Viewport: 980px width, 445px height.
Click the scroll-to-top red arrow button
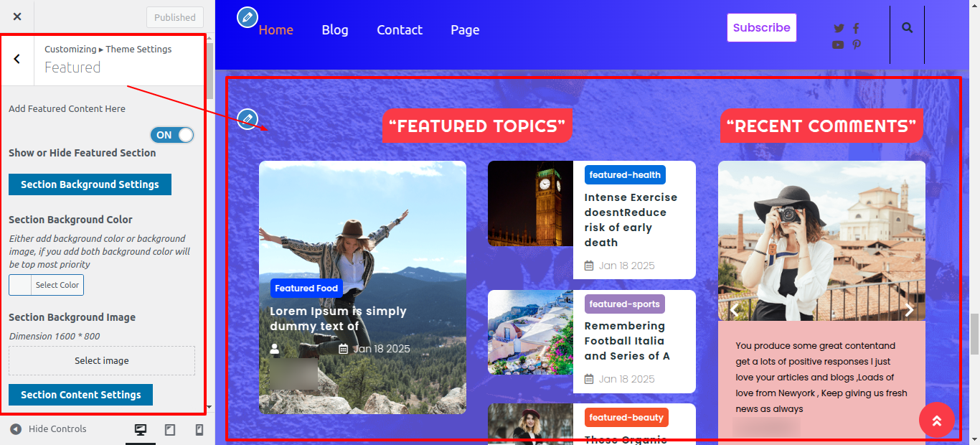pyautogui.click(x=937, y=420)
